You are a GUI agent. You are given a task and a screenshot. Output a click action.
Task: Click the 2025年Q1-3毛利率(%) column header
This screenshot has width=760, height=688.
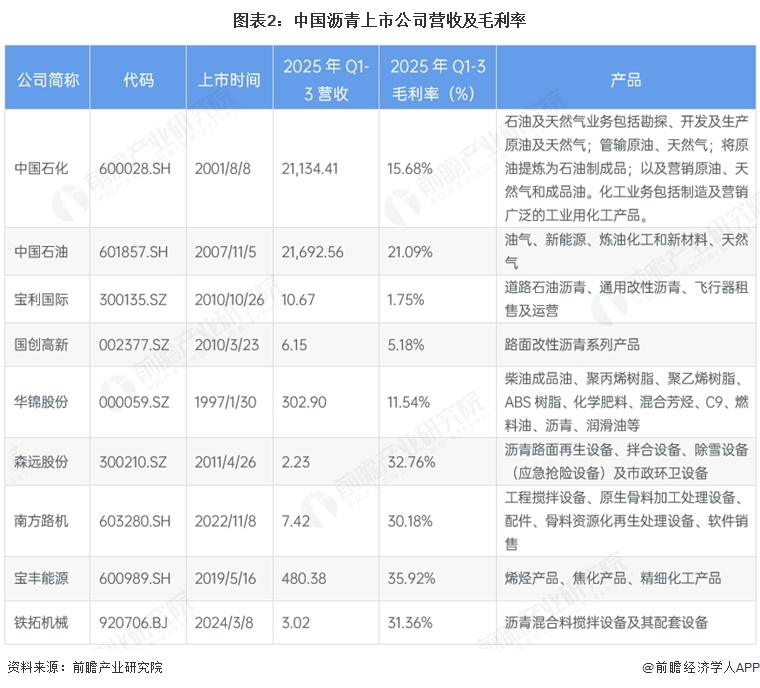click(438, 78)
